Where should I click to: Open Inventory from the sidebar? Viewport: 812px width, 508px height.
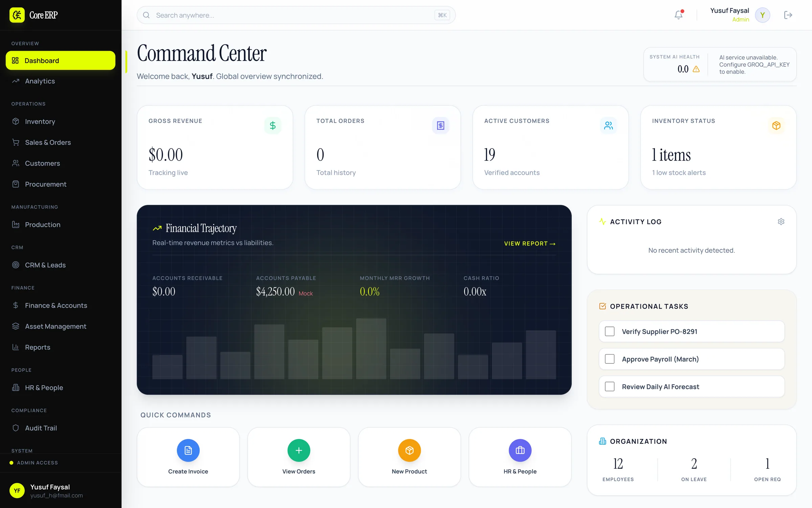click(x=61, y=121)
